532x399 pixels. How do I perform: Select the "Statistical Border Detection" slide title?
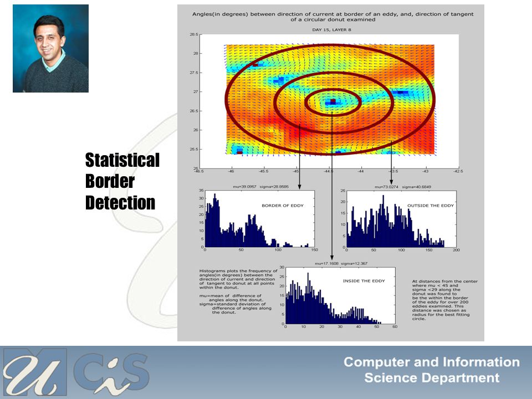[122, 182]
